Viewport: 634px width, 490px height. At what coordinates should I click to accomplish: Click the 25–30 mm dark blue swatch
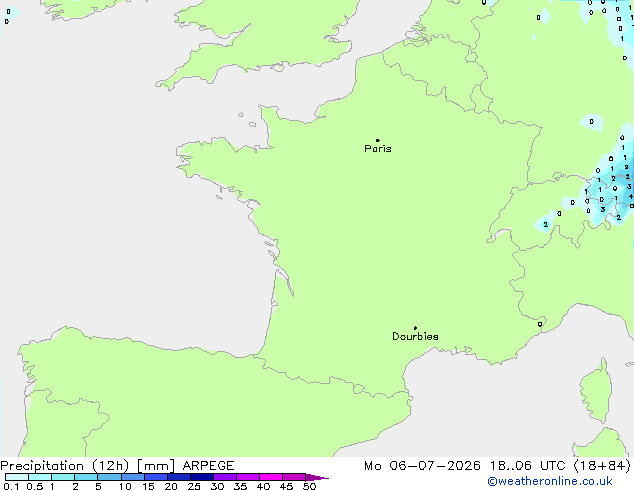click(202, 477)
